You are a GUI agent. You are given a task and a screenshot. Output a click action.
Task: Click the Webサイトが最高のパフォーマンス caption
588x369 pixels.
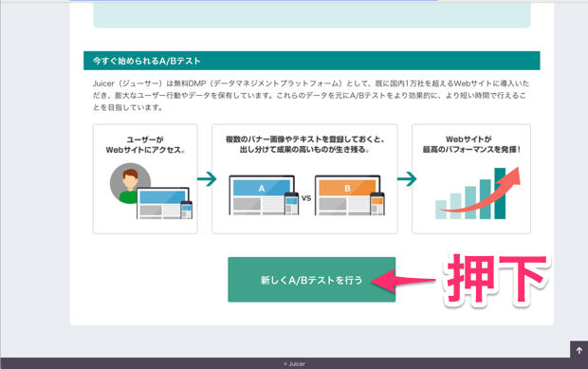(x=471, y=144)
